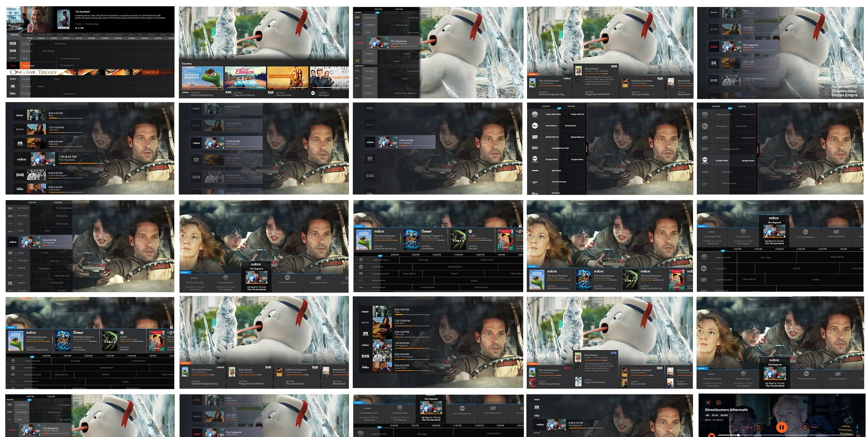Click The Assistant movie poster thumbnail
Screen dimensions: 868x437
pyautogui.click(x=64, y=19)
